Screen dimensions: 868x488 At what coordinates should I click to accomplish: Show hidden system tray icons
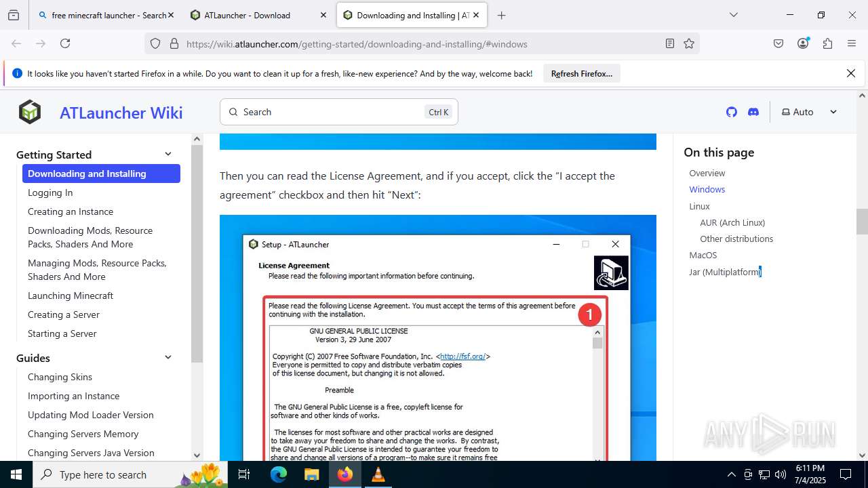tap(731, 474)
